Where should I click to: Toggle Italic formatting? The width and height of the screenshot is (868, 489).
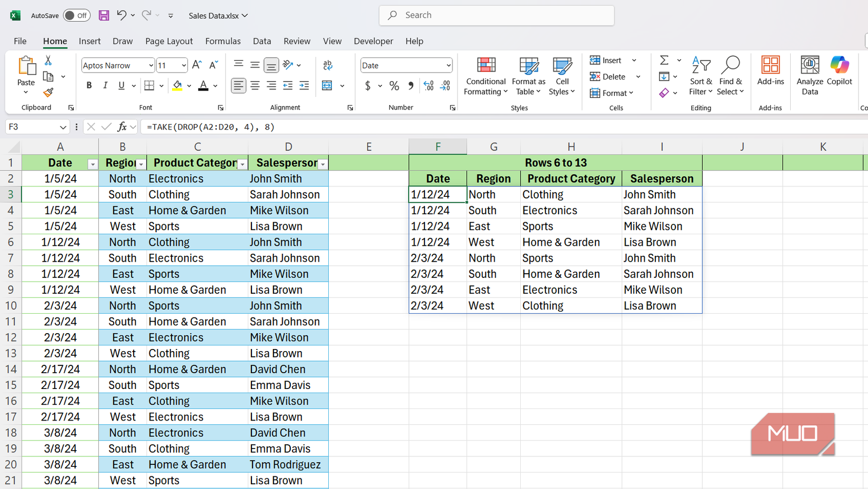[105, 86]
